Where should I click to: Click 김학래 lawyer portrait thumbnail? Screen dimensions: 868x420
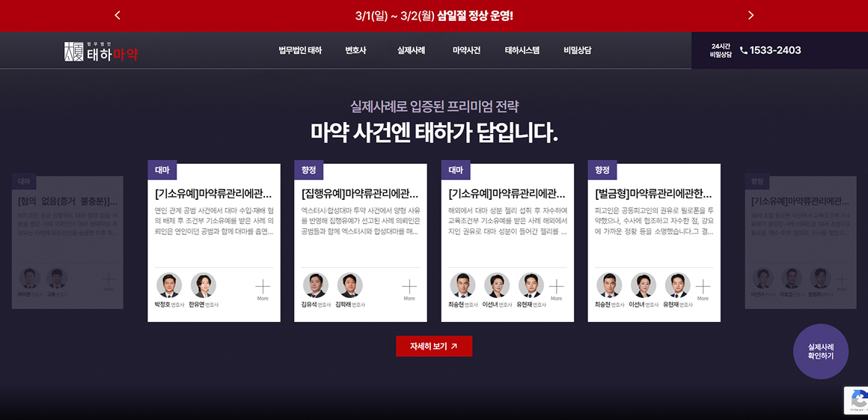click(350, 285)
